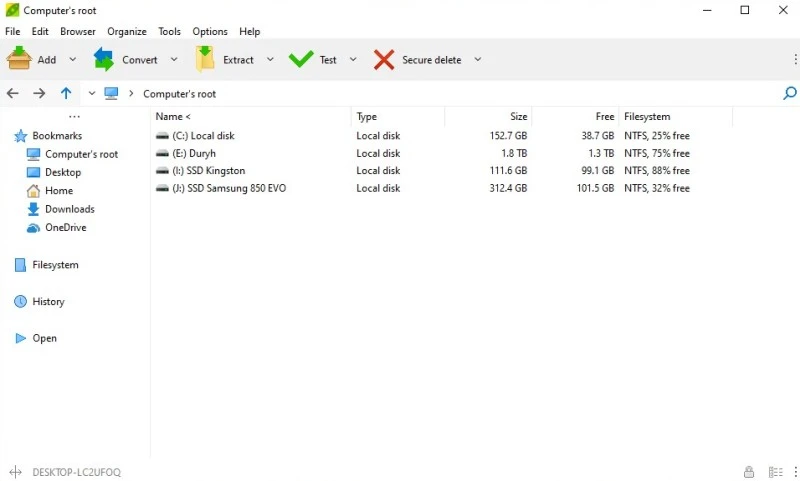The image size is (800, 481).
Task: Click the search magnifier icon
Action: [789, 93]
